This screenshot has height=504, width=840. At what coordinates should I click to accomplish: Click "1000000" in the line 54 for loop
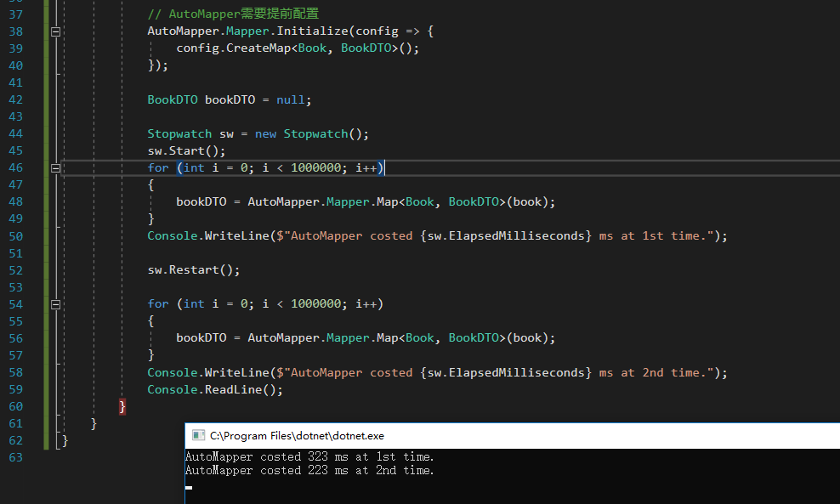coord(315,304)
